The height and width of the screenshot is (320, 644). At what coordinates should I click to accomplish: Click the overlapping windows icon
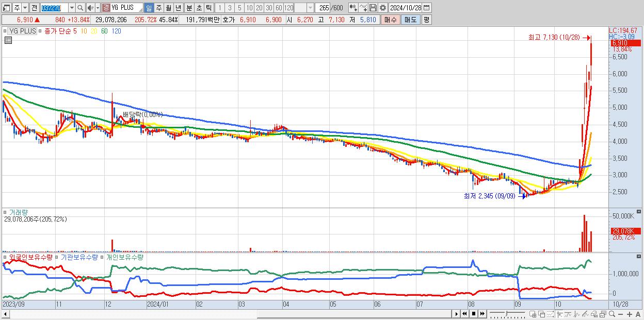click(542, 314)
